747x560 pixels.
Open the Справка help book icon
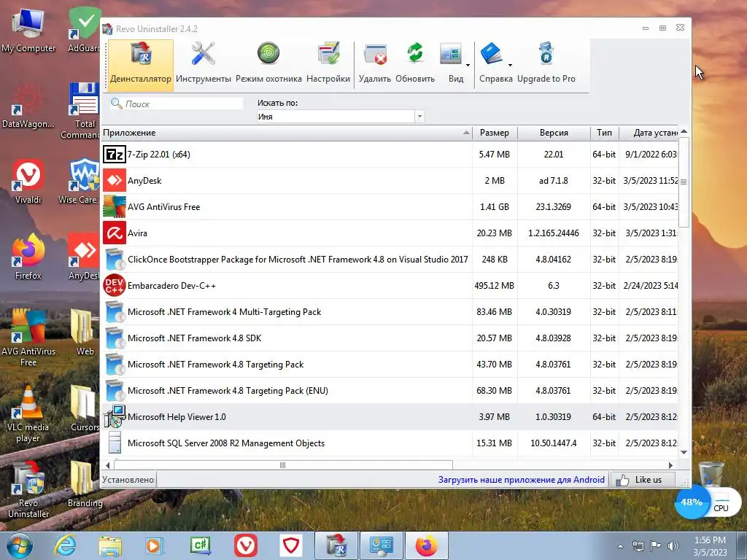click(x=492, y=53)
